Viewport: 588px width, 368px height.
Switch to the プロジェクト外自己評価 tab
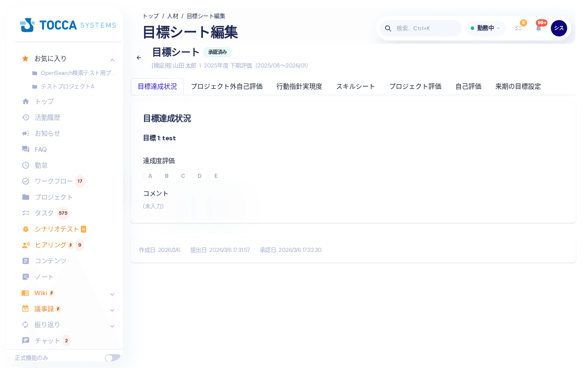point(227,86)
